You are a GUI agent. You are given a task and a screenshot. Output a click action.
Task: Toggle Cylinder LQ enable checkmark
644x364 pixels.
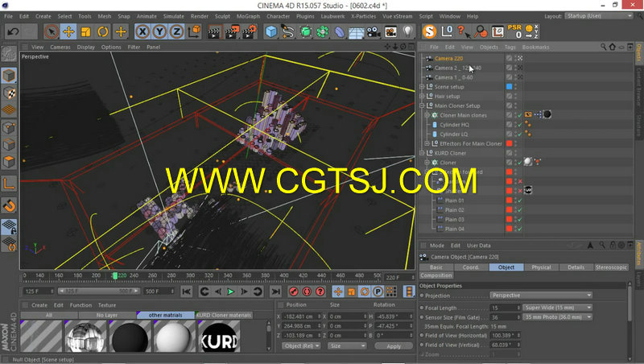coord(520,134)
